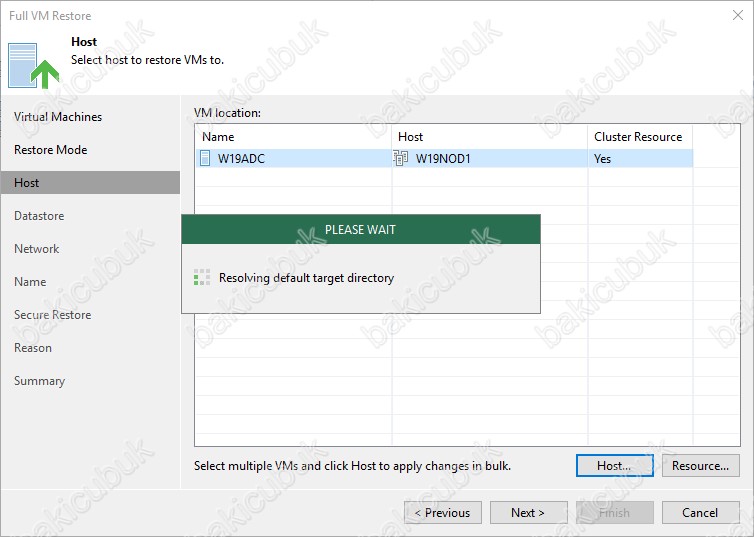Click the Yes cluster resource cell
This screenshot has height=537, width=754.
[640, 158]
